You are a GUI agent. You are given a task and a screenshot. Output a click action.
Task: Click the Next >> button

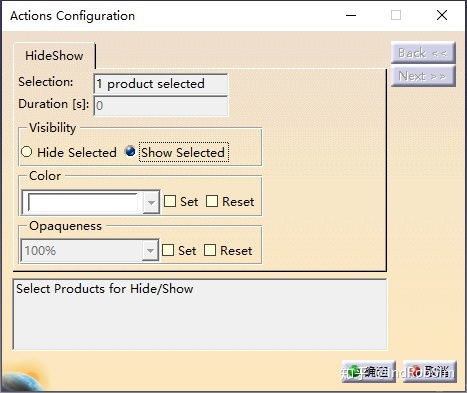pos(423,76)
